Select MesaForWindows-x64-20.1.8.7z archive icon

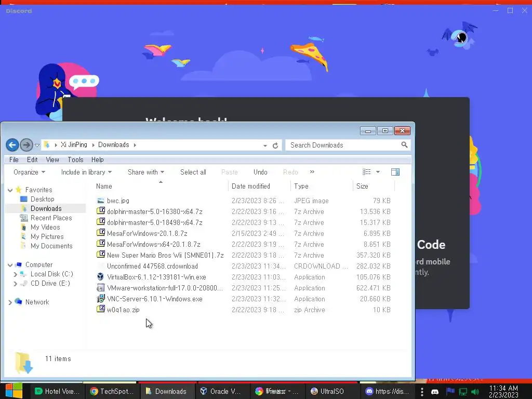click(100, 243)
